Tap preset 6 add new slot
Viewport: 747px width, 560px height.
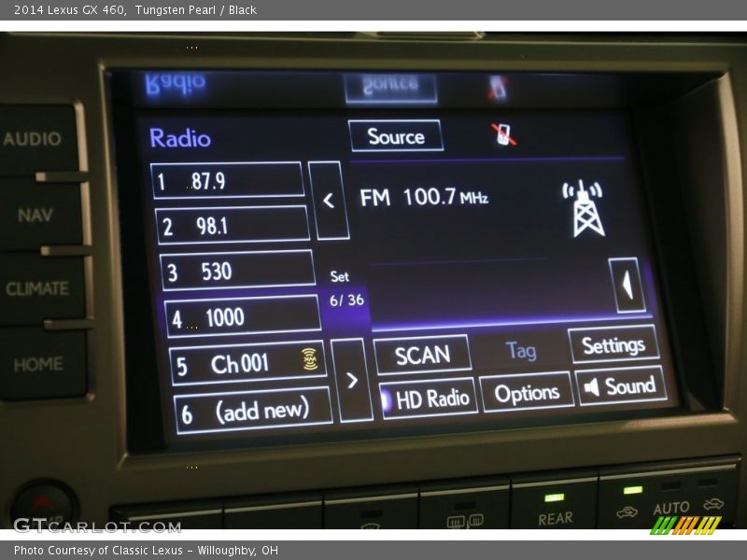tap(252, 411)
